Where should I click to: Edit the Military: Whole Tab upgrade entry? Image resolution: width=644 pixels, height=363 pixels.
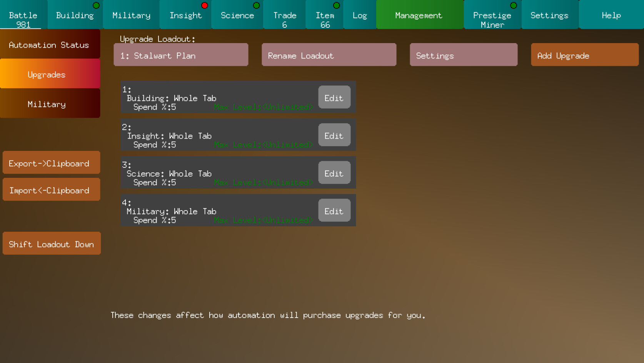click(334, 211)
